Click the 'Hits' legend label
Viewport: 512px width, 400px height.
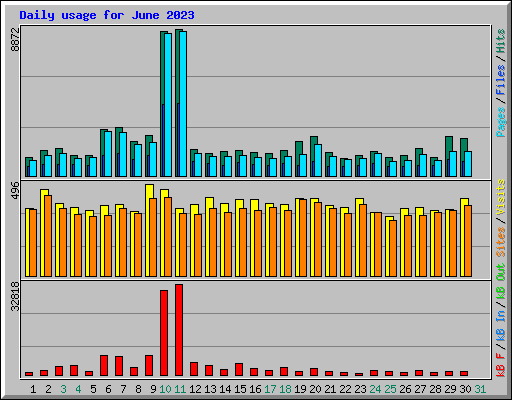[x=500, y=41]
